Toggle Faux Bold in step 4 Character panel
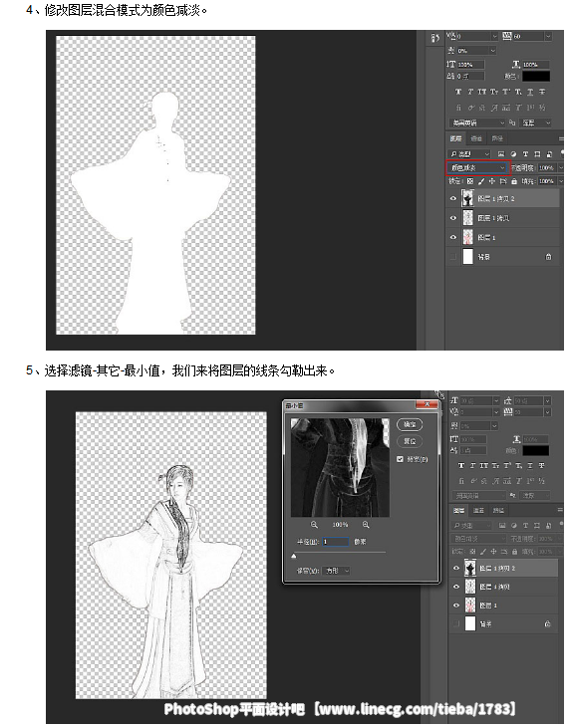This screenshot has height=728, width=571. tap(458, 92)
